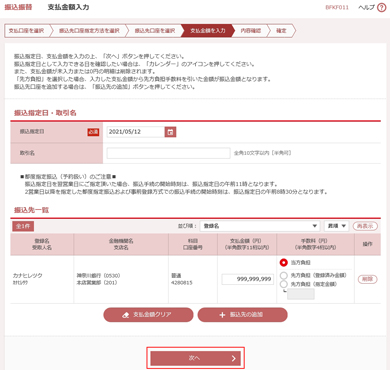
Task: Open the 昇順 sort order dropdown
Action: [x=336, y=226]
